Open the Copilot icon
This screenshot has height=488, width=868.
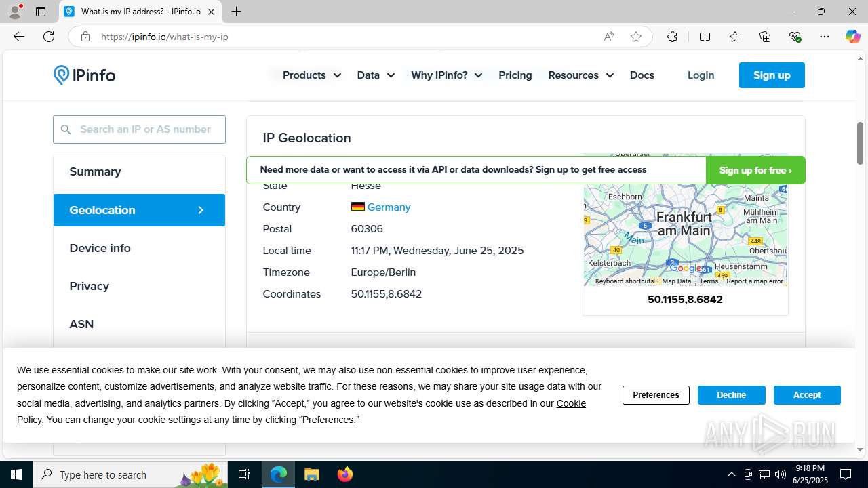(x=852, y=37)
